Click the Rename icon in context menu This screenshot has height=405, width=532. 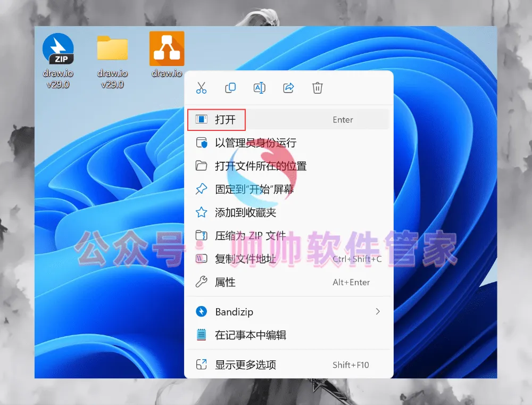[x=260, y=88]
